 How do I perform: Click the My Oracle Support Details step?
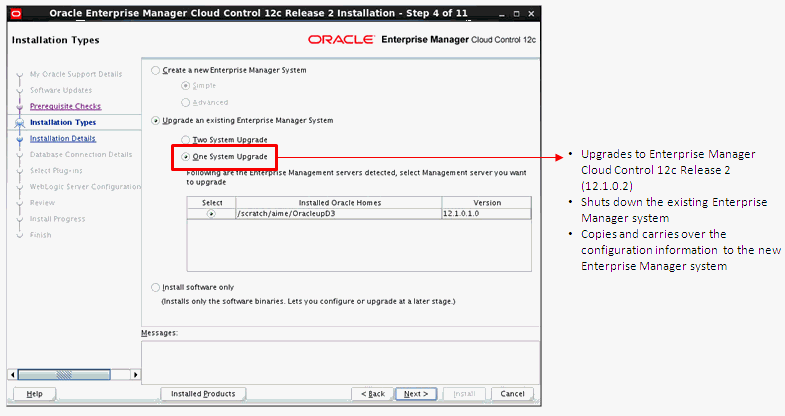pyautogui.click(x=76, y=74)
